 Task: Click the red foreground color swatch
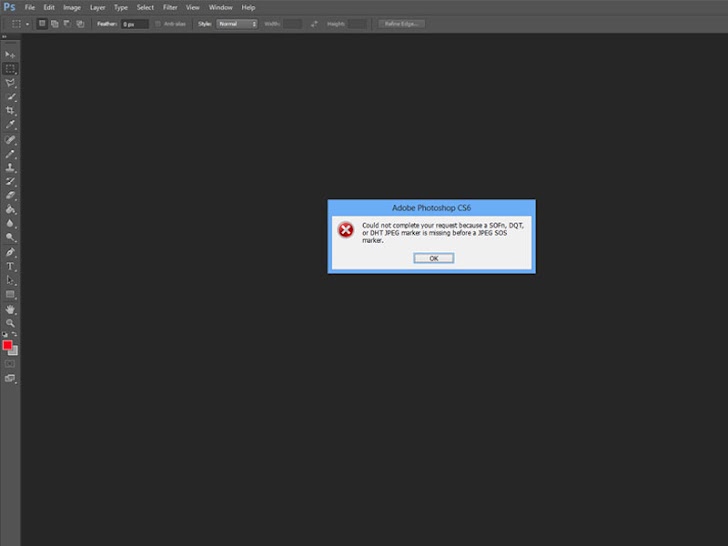click(6, 345)
